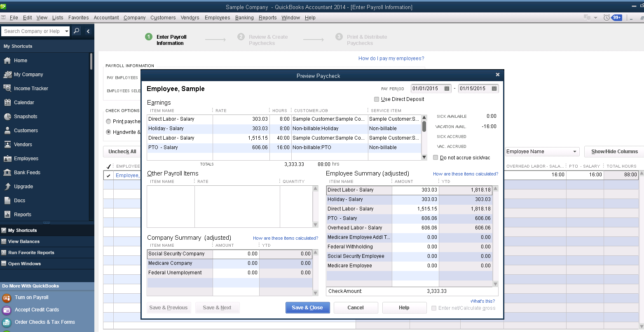Check Do not accrue sick/vac
This screenshot has width=644, height=332.
[x=436, y=157]
